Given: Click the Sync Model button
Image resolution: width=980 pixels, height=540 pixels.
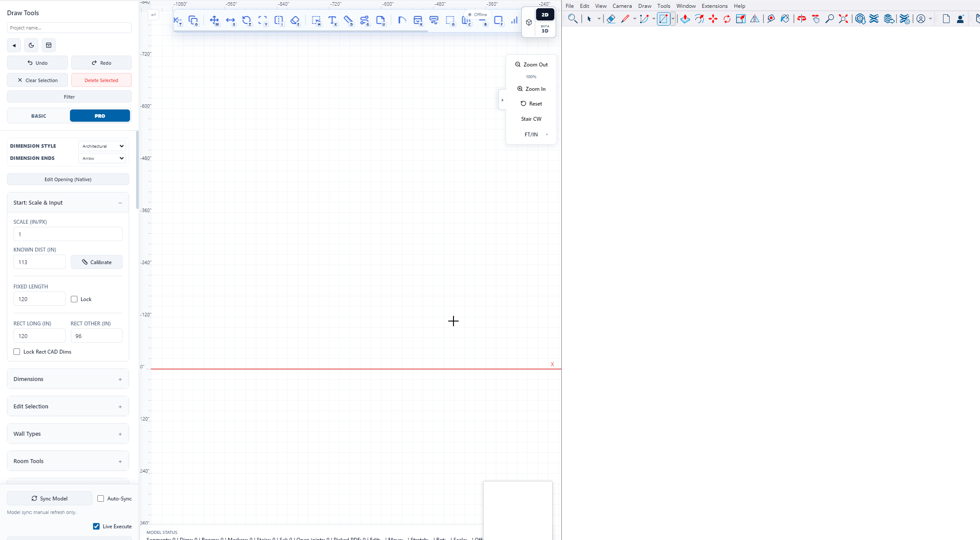Looking at the screenshot, I should point(50,498).
